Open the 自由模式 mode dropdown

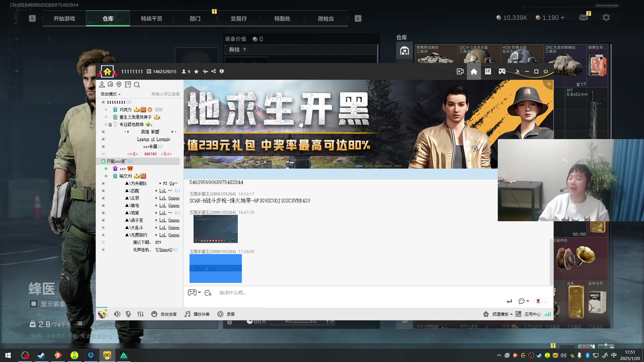pos(111,94)
